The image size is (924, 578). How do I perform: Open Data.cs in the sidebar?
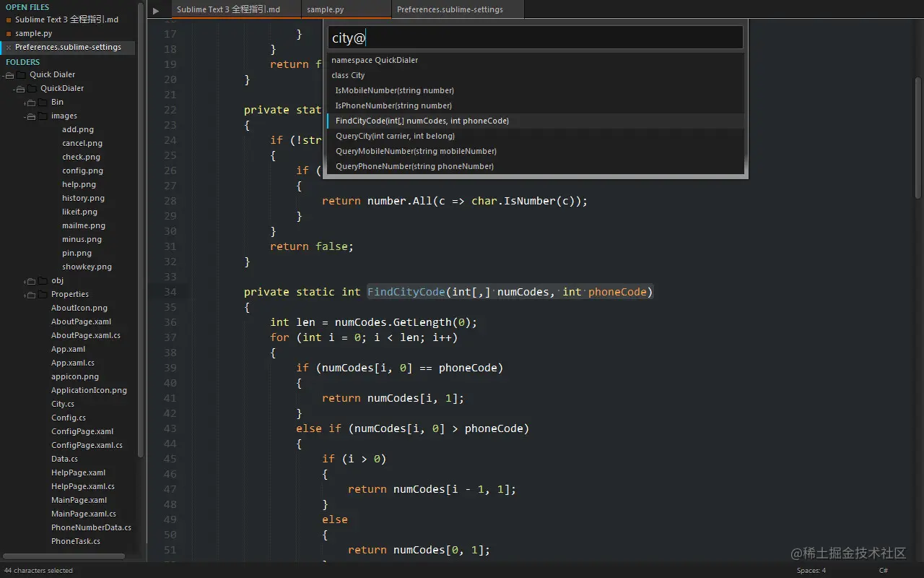(64, 459)
